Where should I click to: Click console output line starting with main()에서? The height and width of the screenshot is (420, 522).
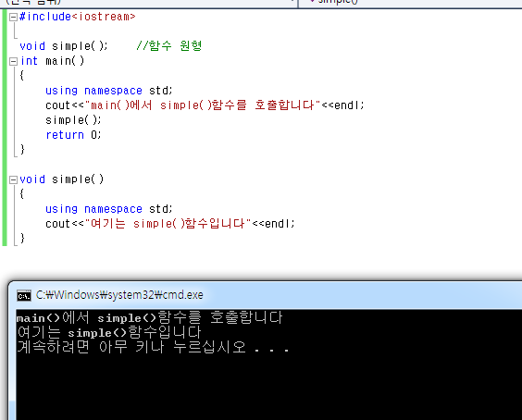[150, 317]
